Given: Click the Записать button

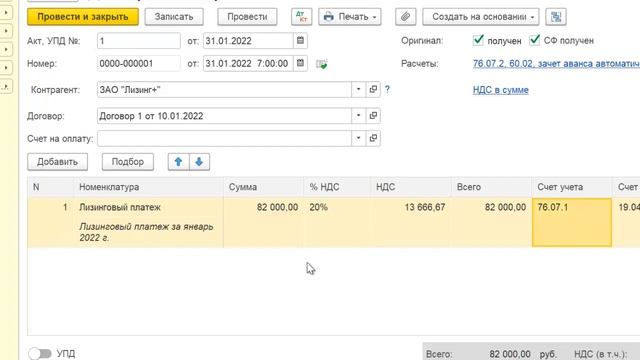Looking at the screenshot, I should [174, 17].
